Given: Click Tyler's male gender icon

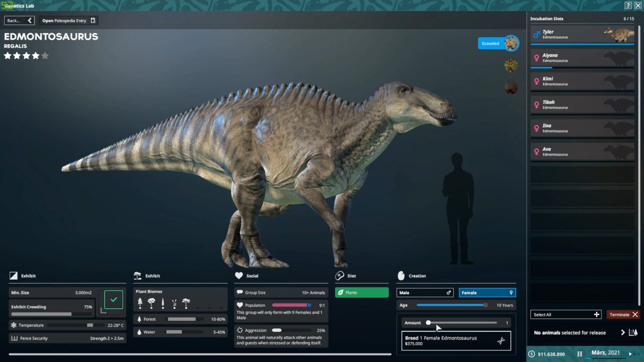Looking at the screenshot, I should [x=536, y=34].
